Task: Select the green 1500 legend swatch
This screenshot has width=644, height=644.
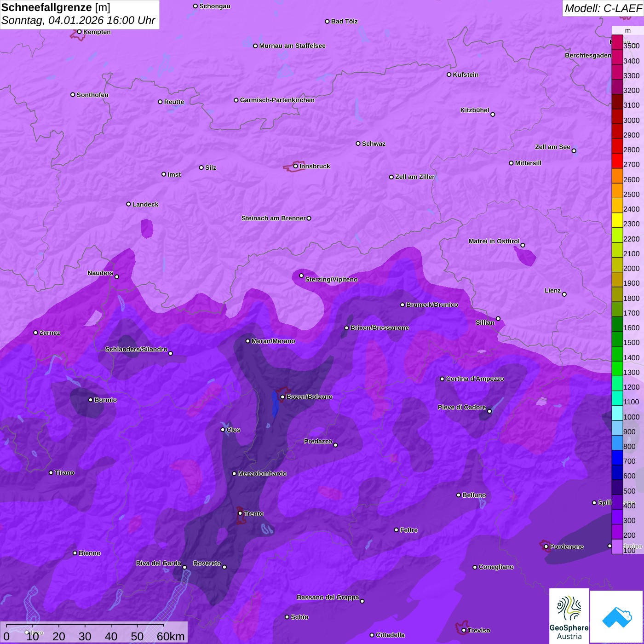Action: 617,339
